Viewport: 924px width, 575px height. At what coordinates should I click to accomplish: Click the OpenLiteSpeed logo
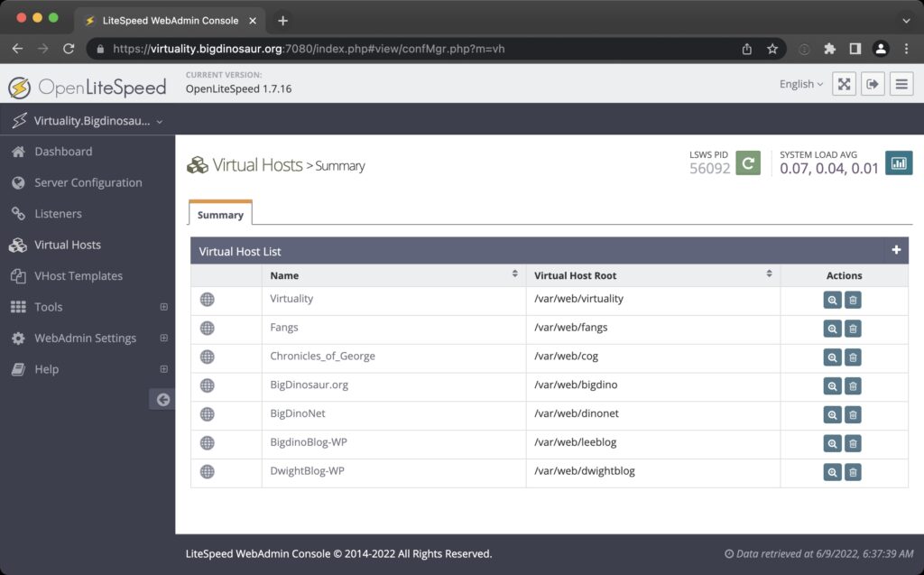88,86
